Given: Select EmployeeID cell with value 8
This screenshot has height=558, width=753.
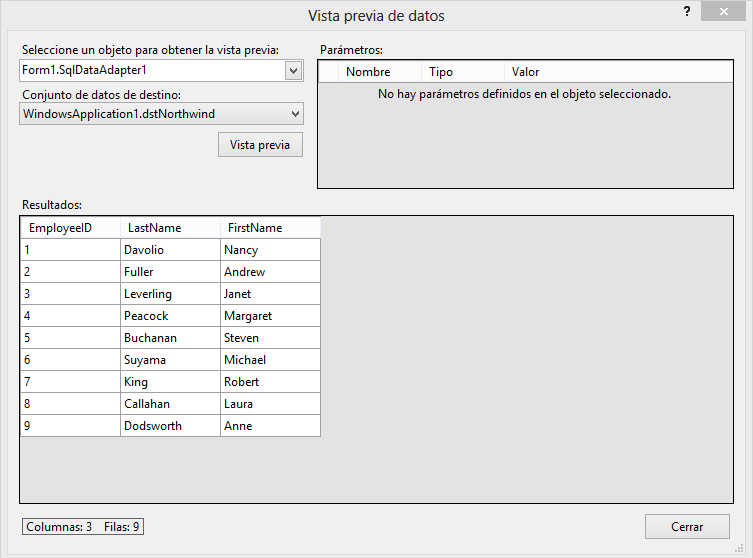Looking at the screenshot, I should click(71, 404).
